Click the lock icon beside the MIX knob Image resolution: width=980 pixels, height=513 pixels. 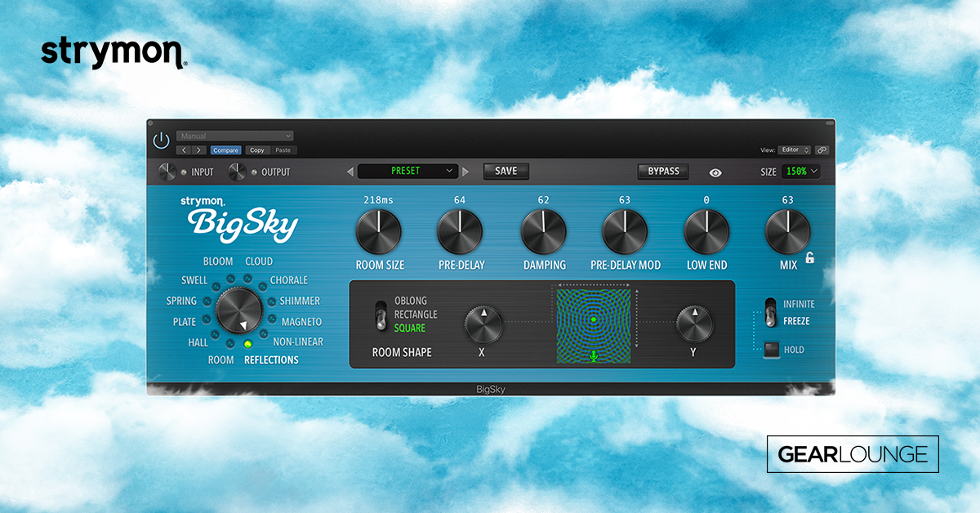(x=811, y=256)
